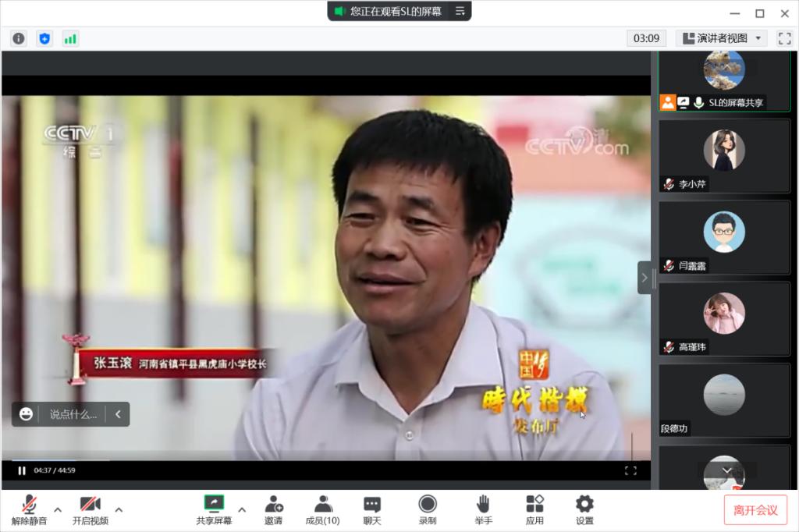The image size is (799, 532).
Task: Start recording with the 录制 button
Action: coord(428,510)
